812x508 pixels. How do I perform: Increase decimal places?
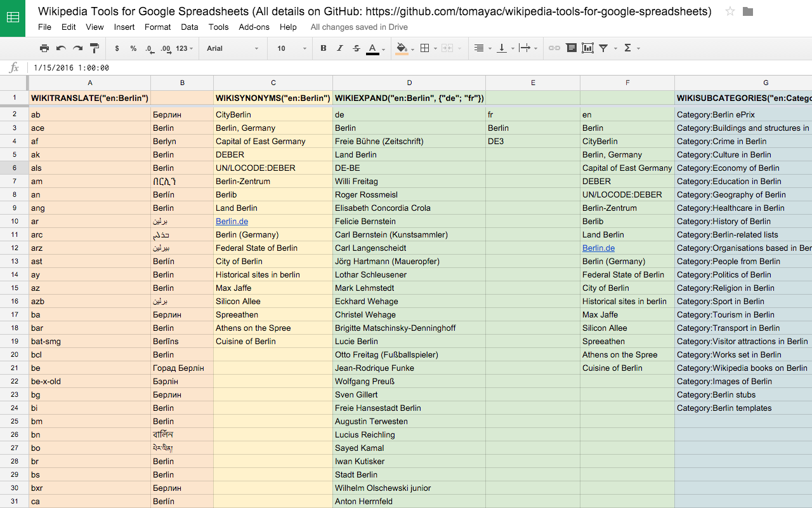166,48
